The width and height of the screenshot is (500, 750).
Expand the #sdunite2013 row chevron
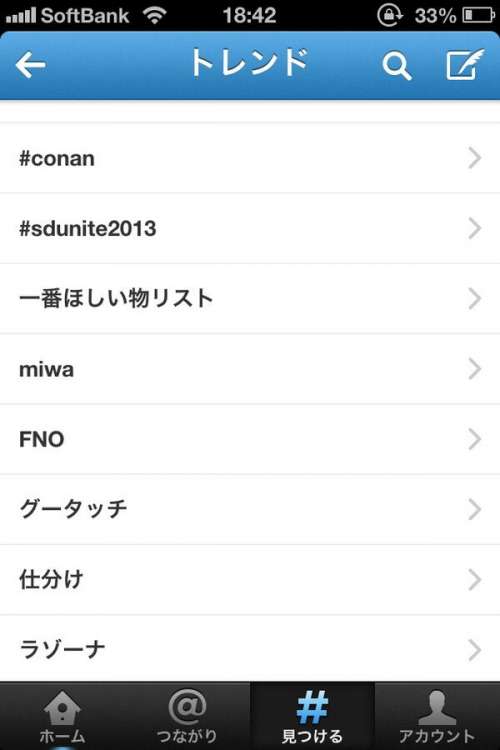tap(474, 229)
